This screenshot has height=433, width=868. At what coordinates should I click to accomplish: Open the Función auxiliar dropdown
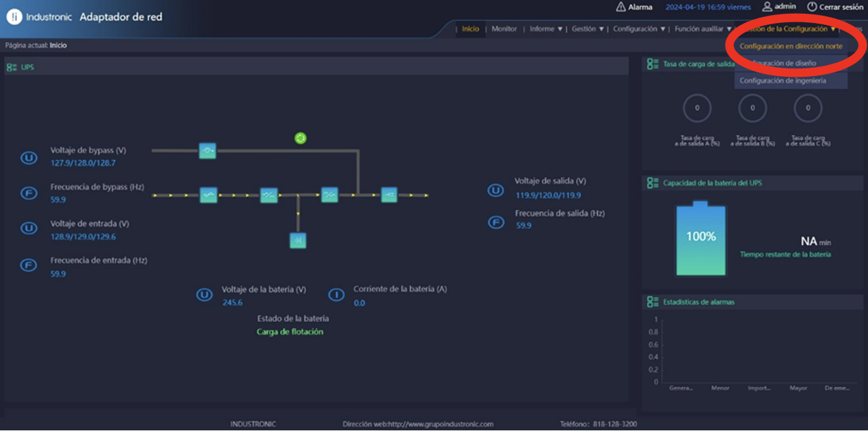click(703, 29)
